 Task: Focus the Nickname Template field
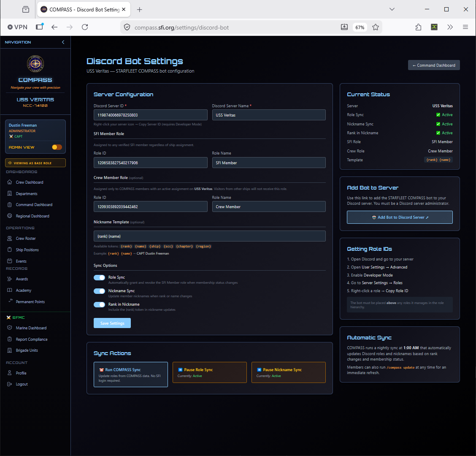coord(210,236)
